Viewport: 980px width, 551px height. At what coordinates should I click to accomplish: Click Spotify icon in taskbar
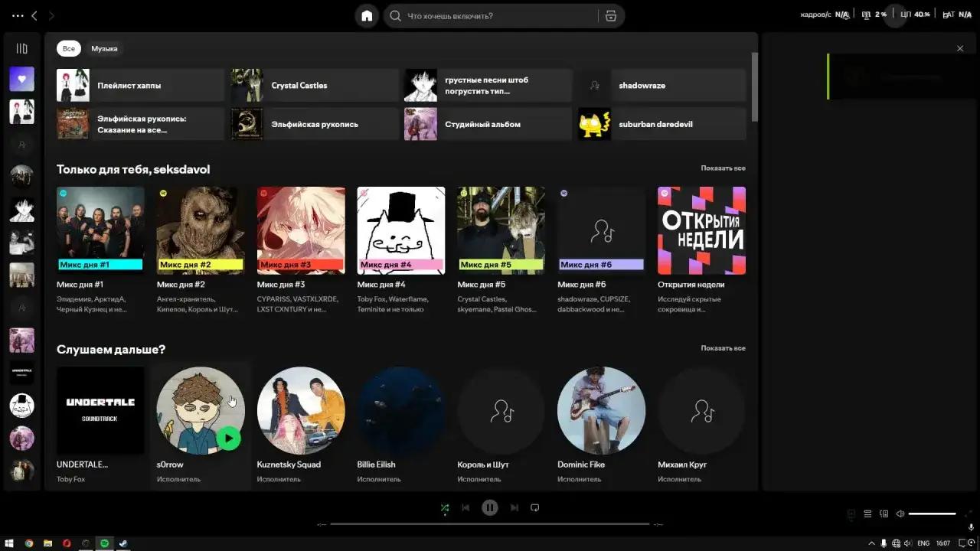(105, 543)
